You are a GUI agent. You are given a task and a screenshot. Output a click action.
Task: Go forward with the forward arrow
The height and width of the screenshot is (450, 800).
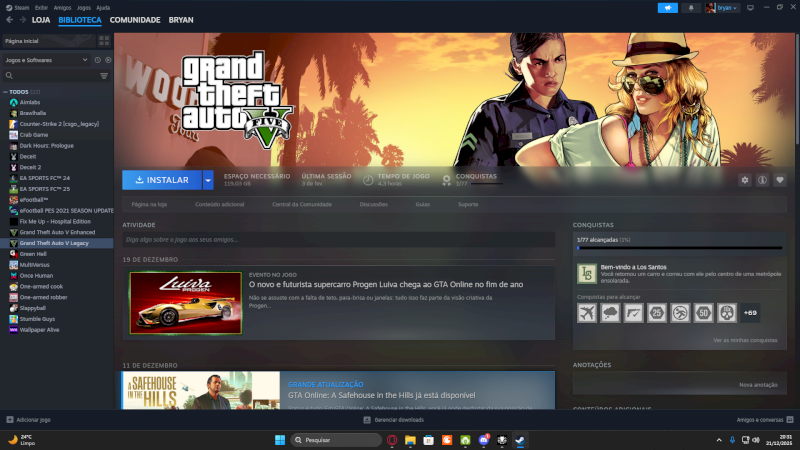[22, 20]
